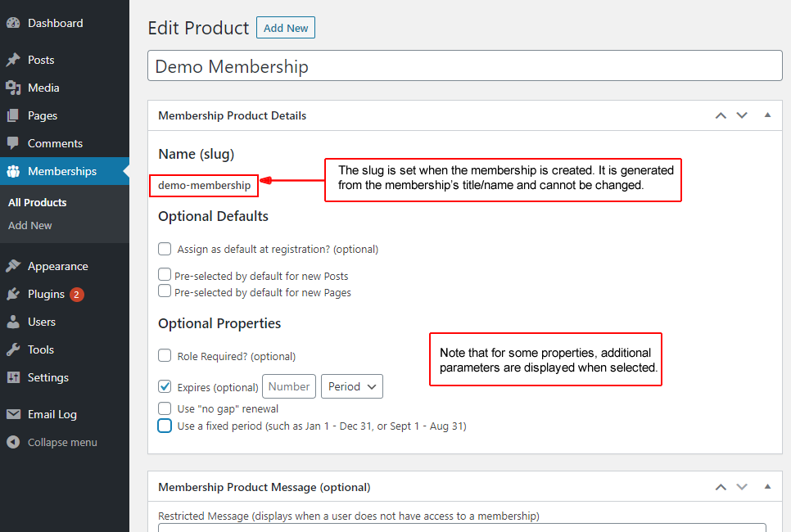
Task: Click the Expires Number input field
Action: coord(289,386)
